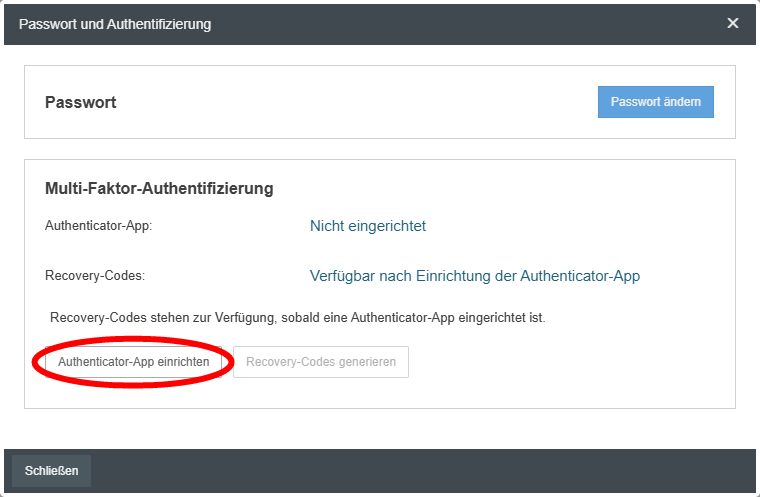The height and width of the screenshot is (497, 760).
Task: Click the Passwort ändern button
Action: tap(655, 102)
